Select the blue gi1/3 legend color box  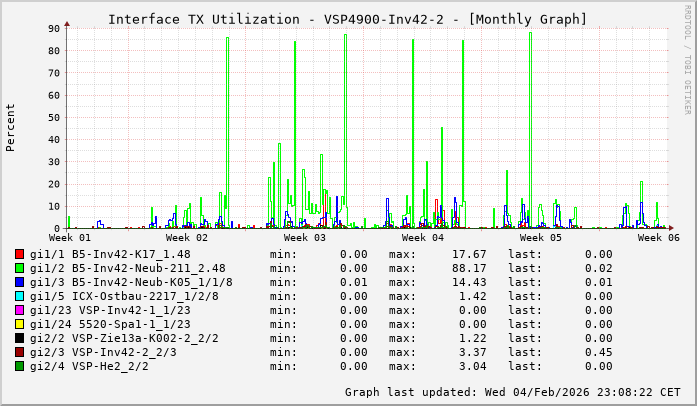point(20,283)
